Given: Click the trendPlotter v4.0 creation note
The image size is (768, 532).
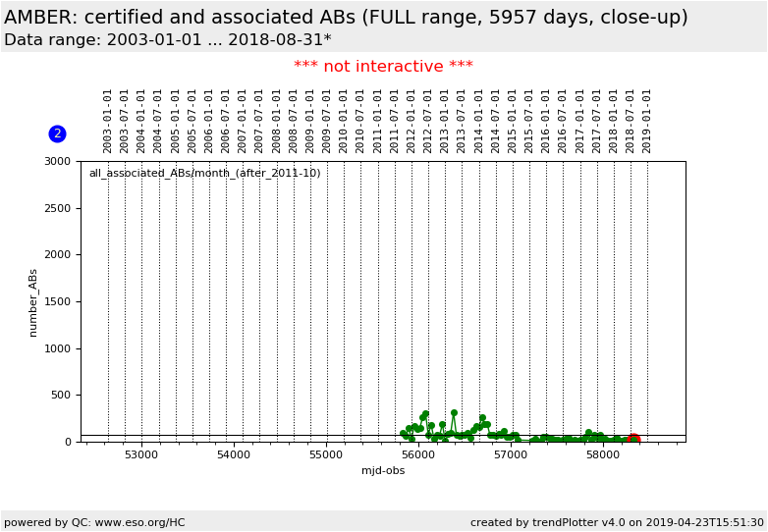Looking at the screenshot, I should pos(617,522).
